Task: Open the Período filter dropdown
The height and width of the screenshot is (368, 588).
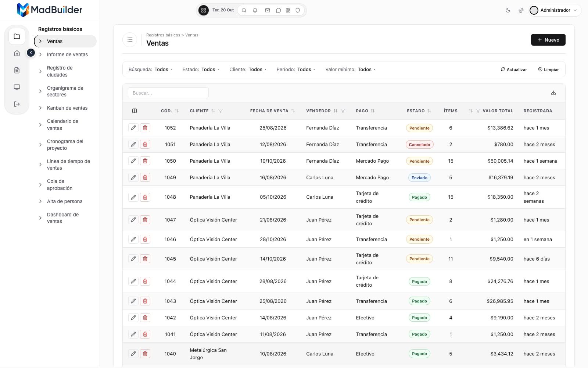Action: (x=296, y=70)
